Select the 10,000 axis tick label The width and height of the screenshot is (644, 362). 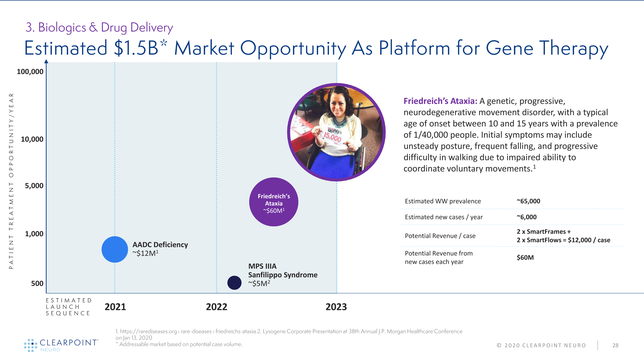[32, 139]
